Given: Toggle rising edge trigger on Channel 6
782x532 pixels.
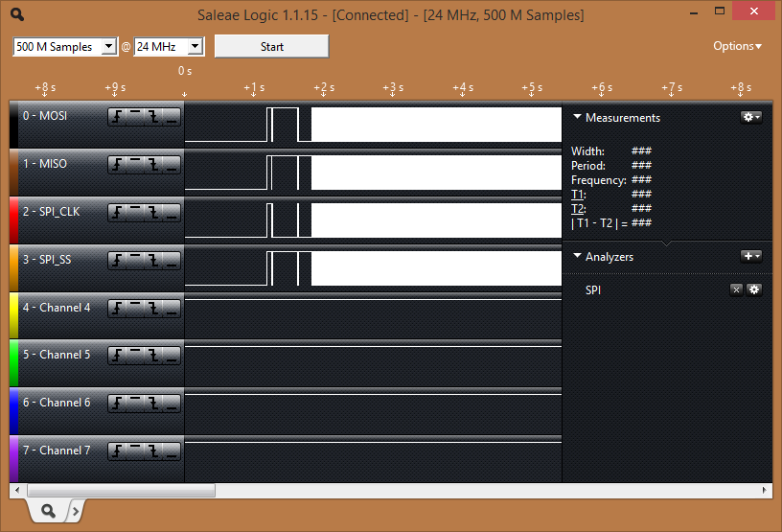Looking at the screenshot, I should click(118, 404).
